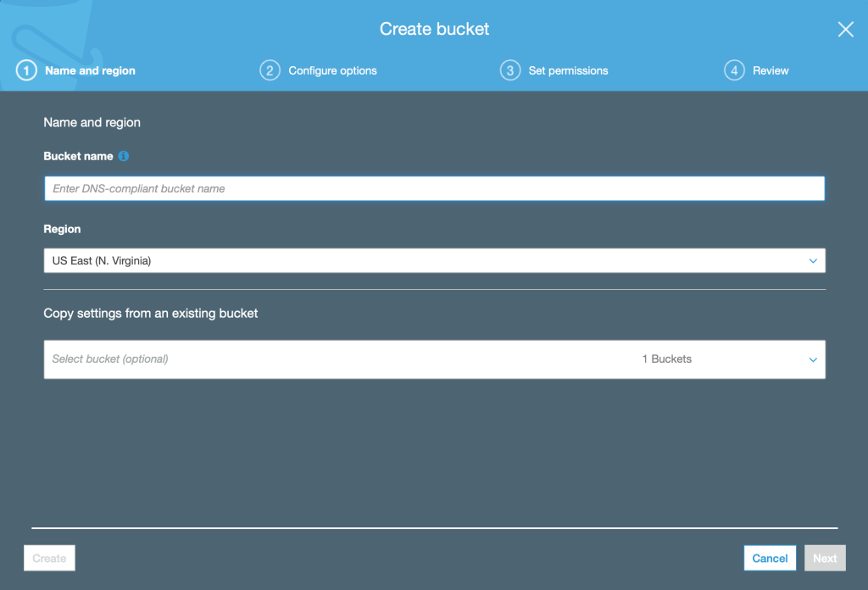
Task: Go to the Configure options step
Action: click(x=332, y=70)
